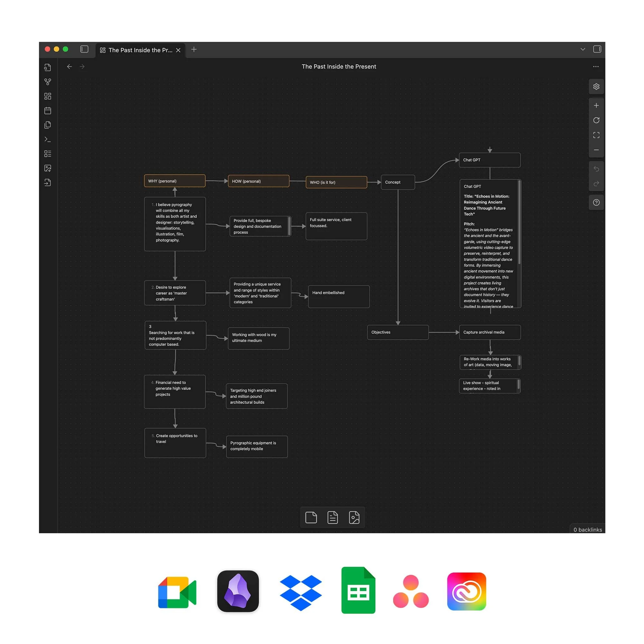This screenshot has width=644, height=644.
Task: Click canvas settings gear icon
Action: [x=596, y=87]
